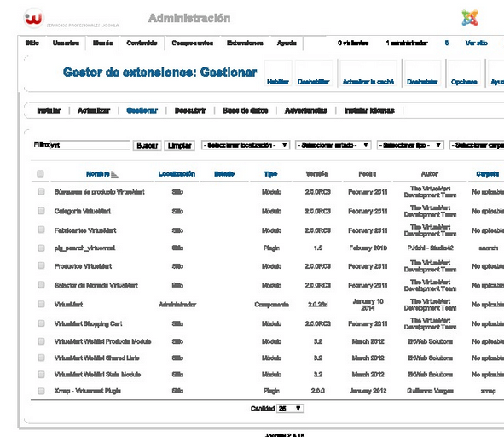Check the plg_search_virtuemart row checkbox

pos(41,248)
